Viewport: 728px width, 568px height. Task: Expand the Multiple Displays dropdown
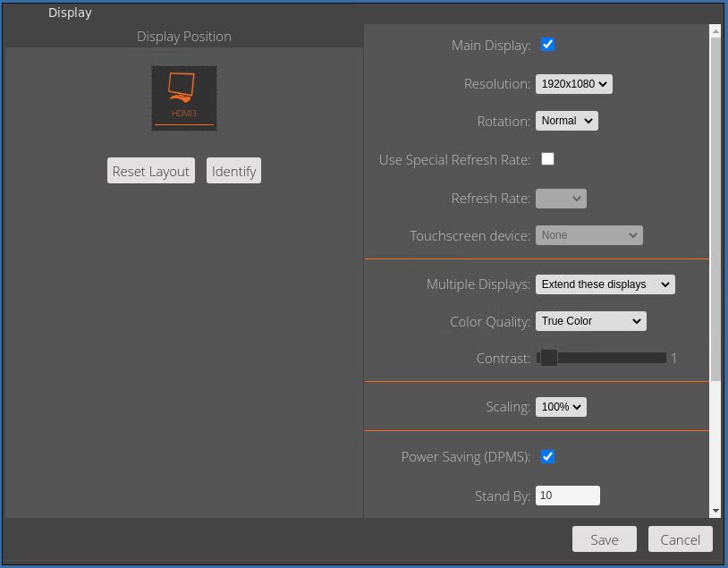point(605,284)
